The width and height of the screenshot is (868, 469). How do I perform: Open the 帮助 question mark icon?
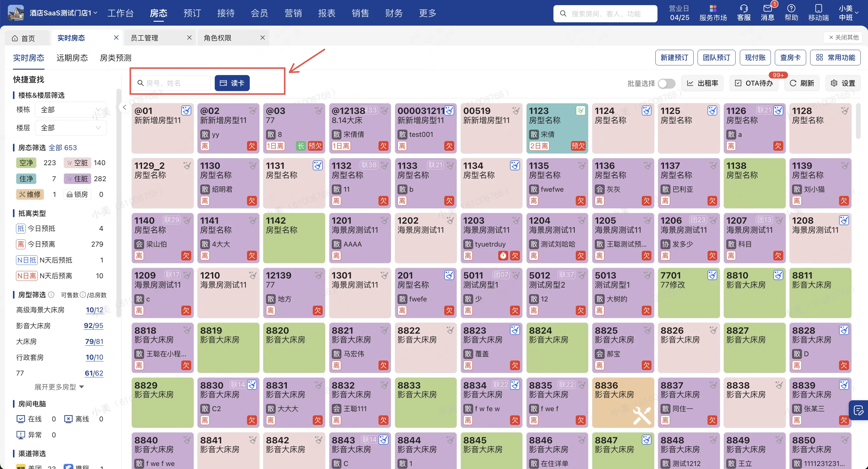(791, 13)
